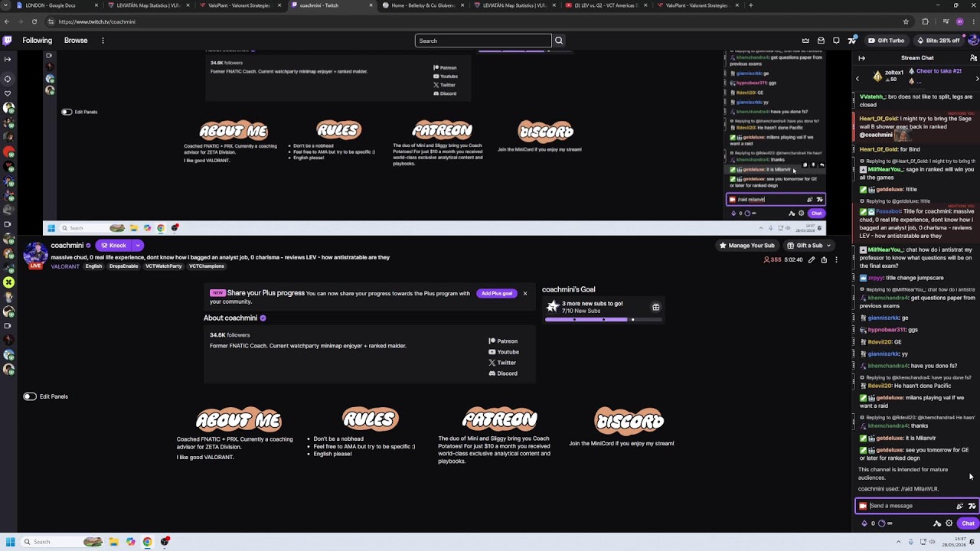Open the heart Followed Channels icon
This screenshot has height=551, width=980.
pyautogui.click(x=8, y=93)
